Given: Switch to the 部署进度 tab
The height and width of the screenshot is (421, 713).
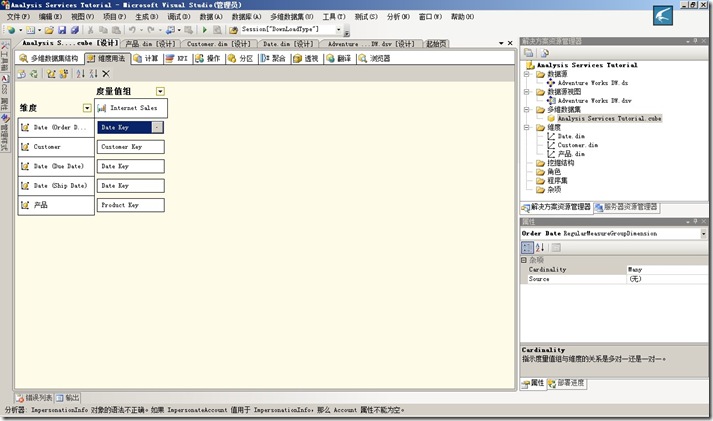Looking at the screenshot, I should (x=566, y=383).
